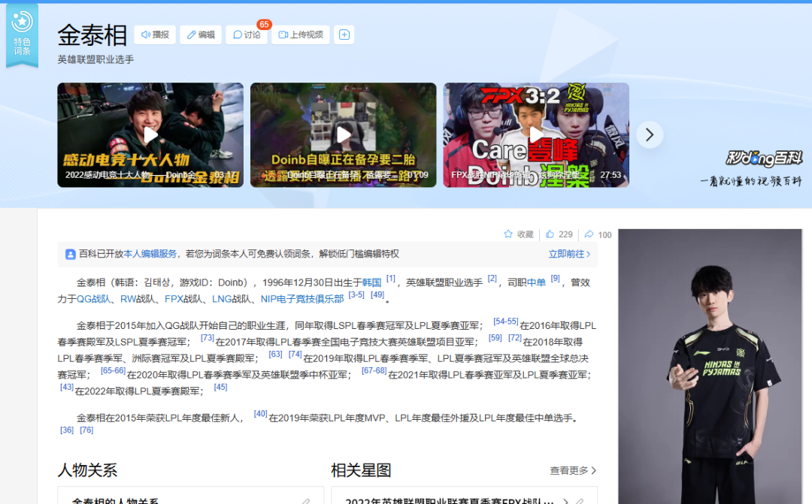Viewport: 812px width, 504px height.
Task: Share the entry via the 100 share icon
Action: click(x=598, y=234)
